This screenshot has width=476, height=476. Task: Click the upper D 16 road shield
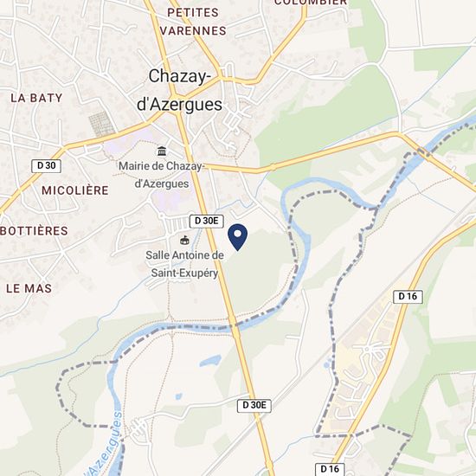coord(408,297)
